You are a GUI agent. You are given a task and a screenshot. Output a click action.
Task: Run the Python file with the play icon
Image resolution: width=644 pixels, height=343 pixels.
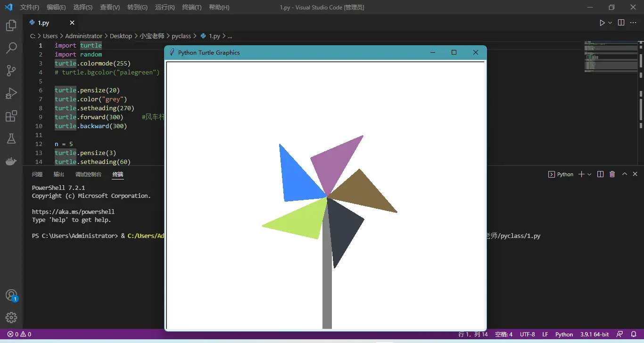click(x=602, y=22)
